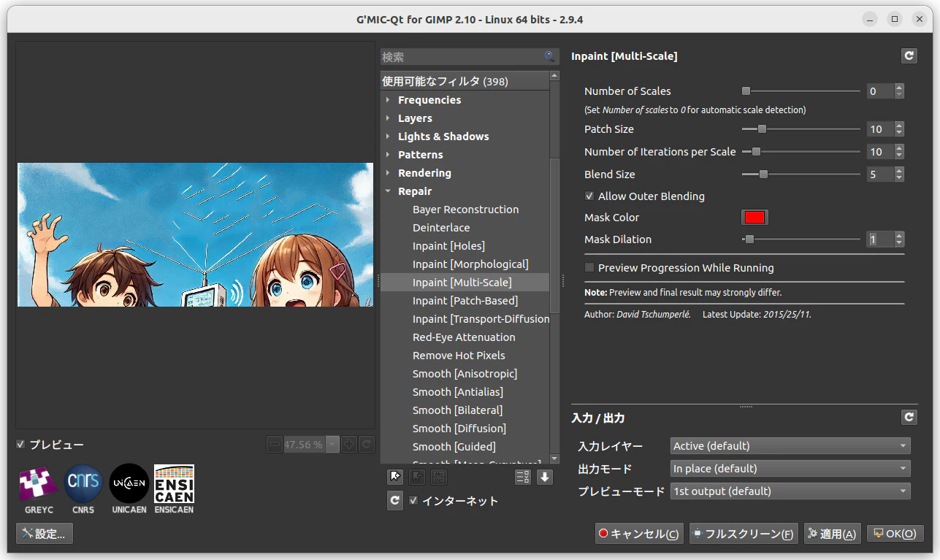Image resolution: width=940 pixels, height=560 pixels.
Task: Click the remove fave bookmark icon
Action: [x=417, y=477]
